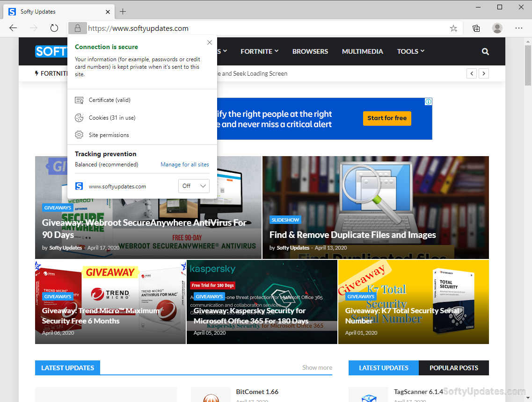Click the cookie icon in popup
532x402 pixels.
(x=79, y=118)
